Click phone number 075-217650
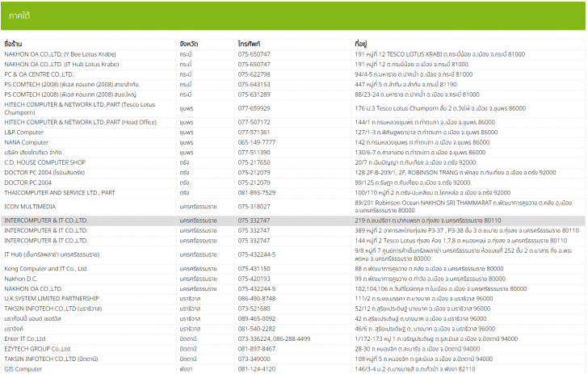The height and width of the screenshot is (374, 588). pos(254,162)
